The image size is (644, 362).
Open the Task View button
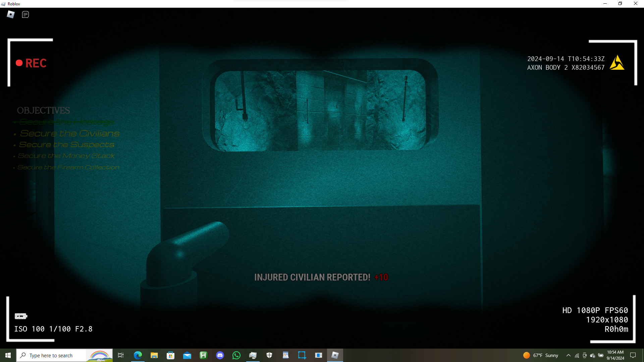point(121,355)
